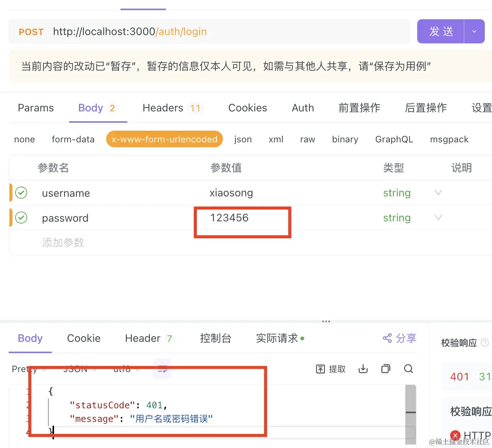Select the none body type
The image size is (492, 448).
click(x=25, y=139)
